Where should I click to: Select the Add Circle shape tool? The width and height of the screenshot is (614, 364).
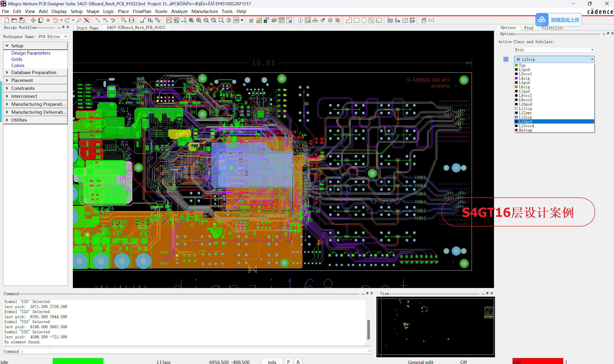(364, 20)
